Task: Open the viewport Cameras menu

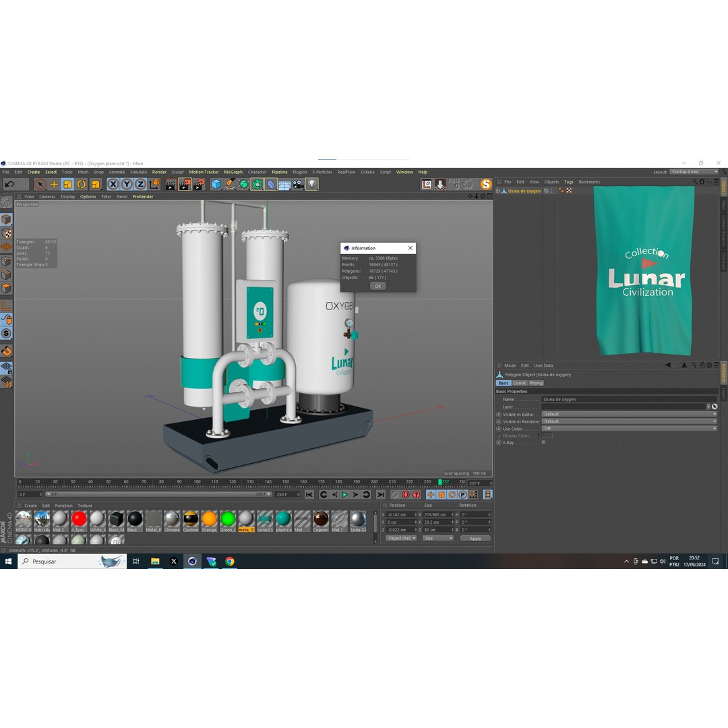Action: pos(47,197)
